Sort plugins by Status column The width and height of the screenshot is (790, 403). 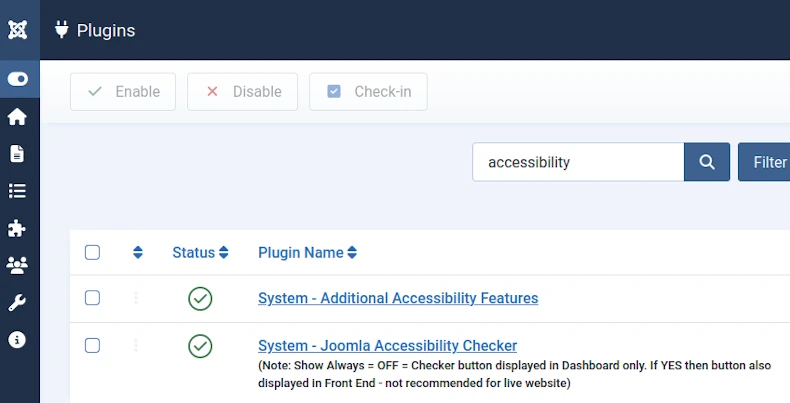click(200, 253)
